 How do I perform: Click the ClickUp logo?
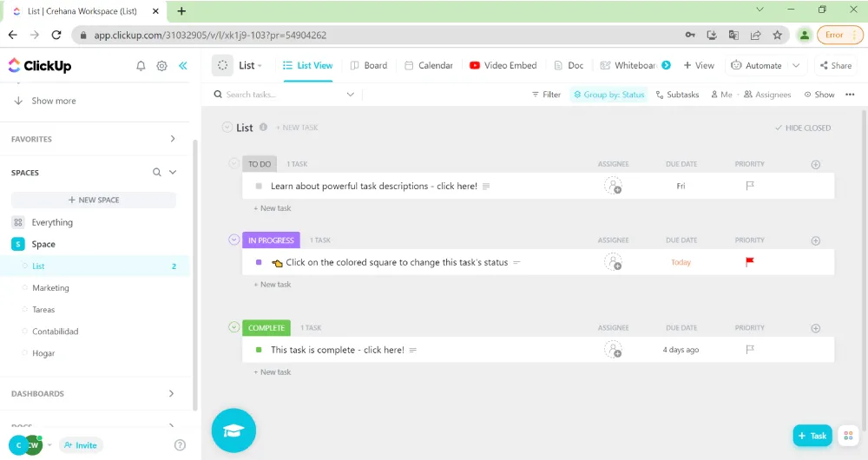[x=39, y=66]
